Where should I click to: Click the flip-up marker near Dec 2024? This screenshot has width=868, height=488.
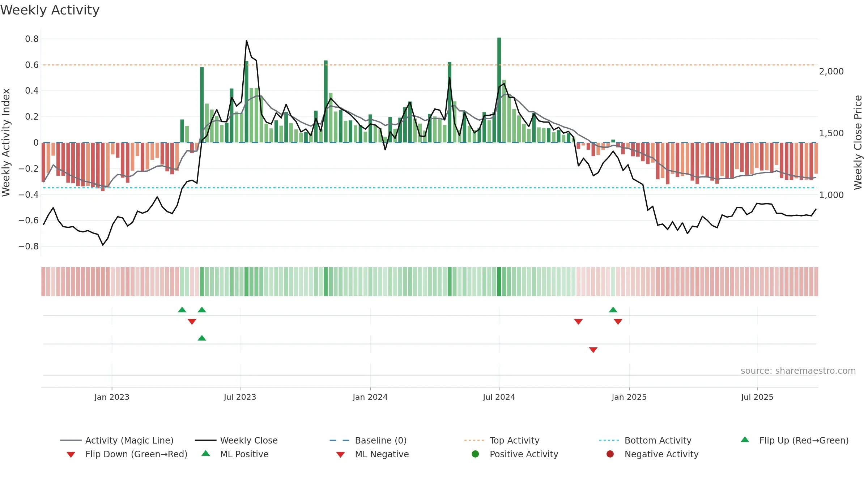pos(613,310)
